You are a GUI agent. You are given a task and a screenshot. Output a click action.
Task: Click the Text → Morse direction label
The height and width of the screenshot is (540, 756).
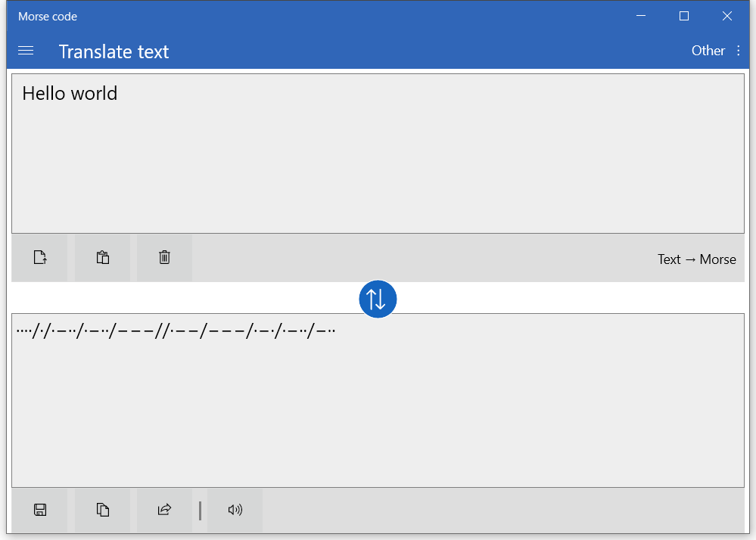(x=696, y=259)
